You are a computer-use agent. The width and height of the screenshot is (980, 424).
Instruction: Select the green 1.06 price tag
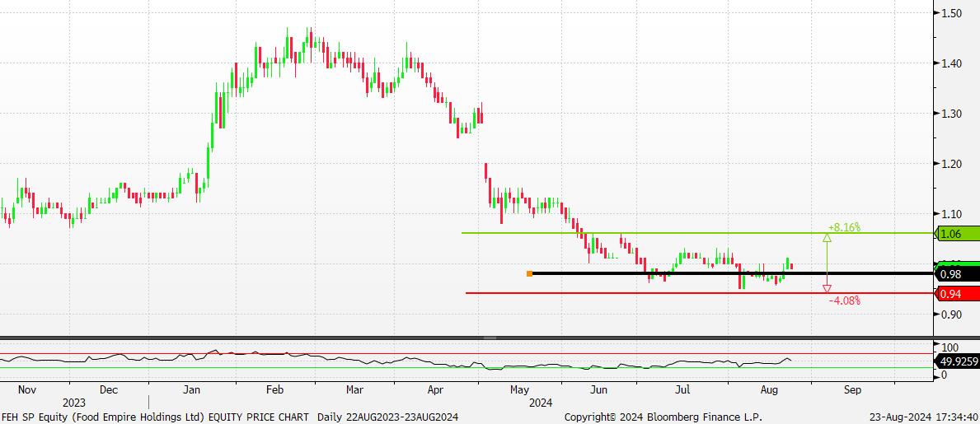957,234
